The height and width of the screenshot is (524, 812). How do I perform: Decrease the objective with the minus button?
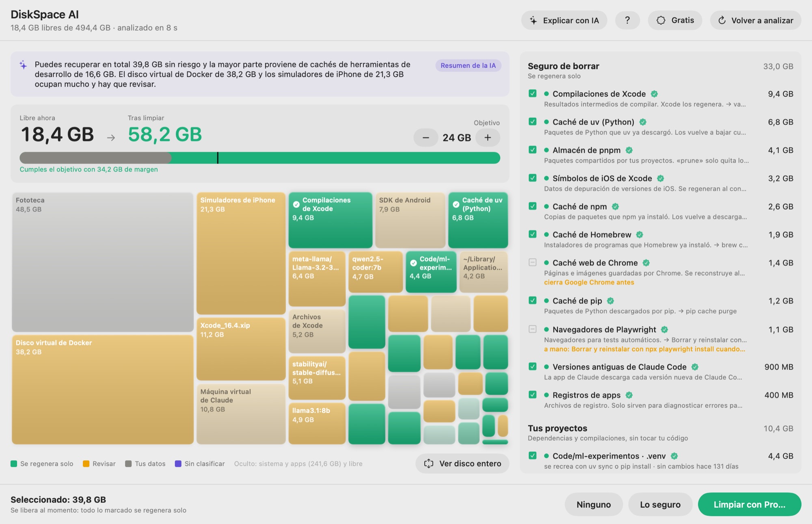425,138
